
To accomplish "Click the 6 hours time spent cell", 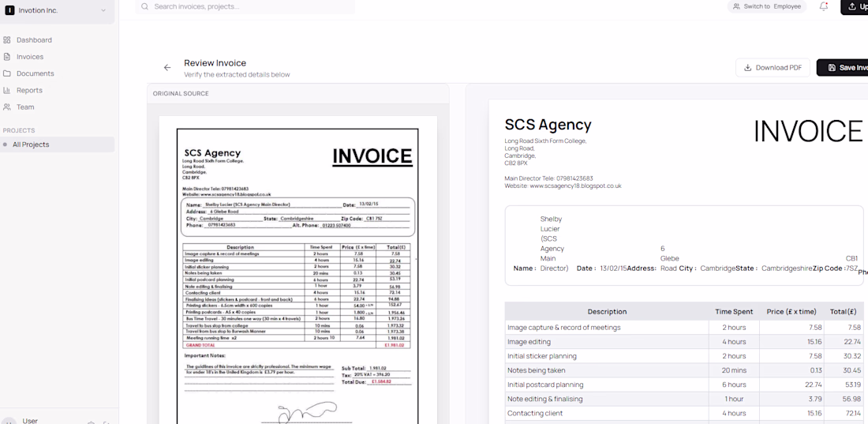I will pyautogui.click(x=734, y=385).
